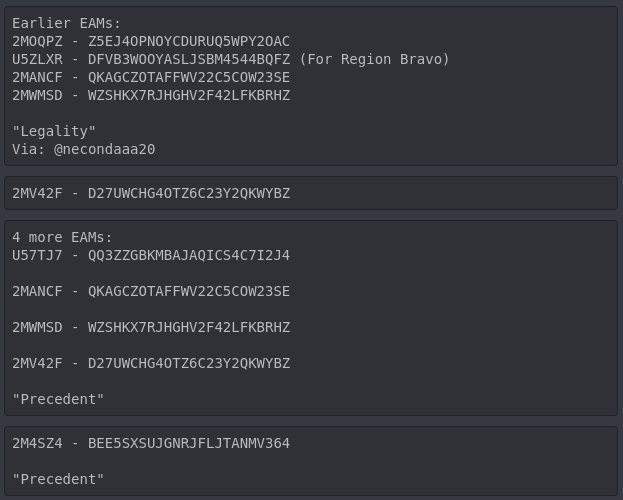This screenshot has width=623, height=500.
Task: Select the code string BEE5SXSUJGNRJFLJTANMV364
Action: point(189,443)
